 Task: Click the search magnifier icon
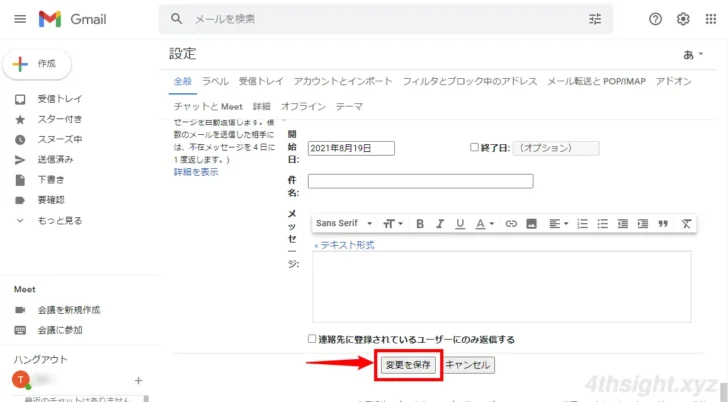(x=176, y=19)
